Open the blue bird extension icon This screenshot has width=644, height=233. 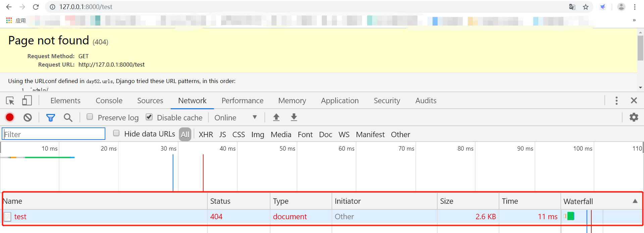(603, 7)
